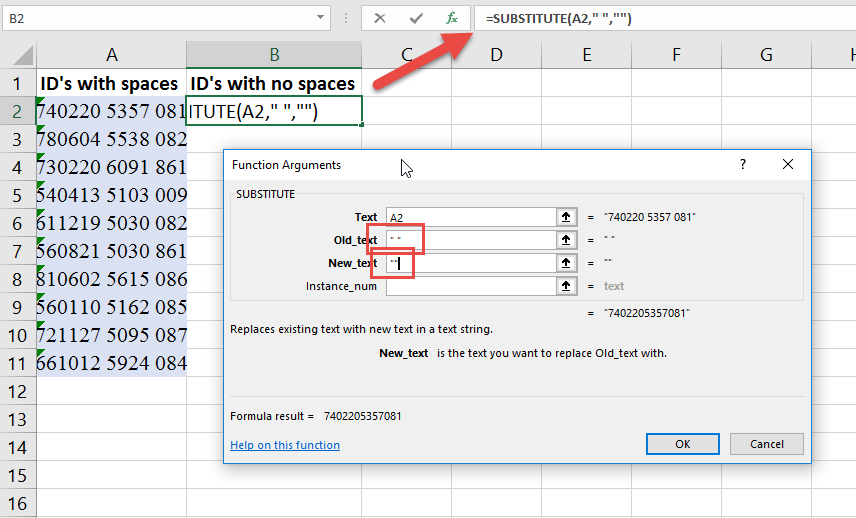Click the formula bar containing the SUBSTITUTE formula
Image resolution: width=856 pixels, height=518 pixels.
coord(665,19)
